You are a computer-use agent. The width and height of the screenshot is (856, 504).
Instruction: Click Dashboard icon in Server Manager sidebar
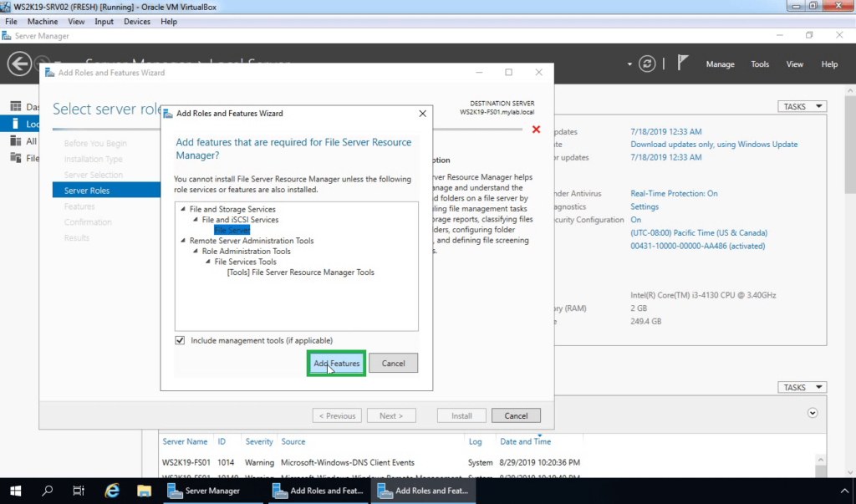click(16, 106)
